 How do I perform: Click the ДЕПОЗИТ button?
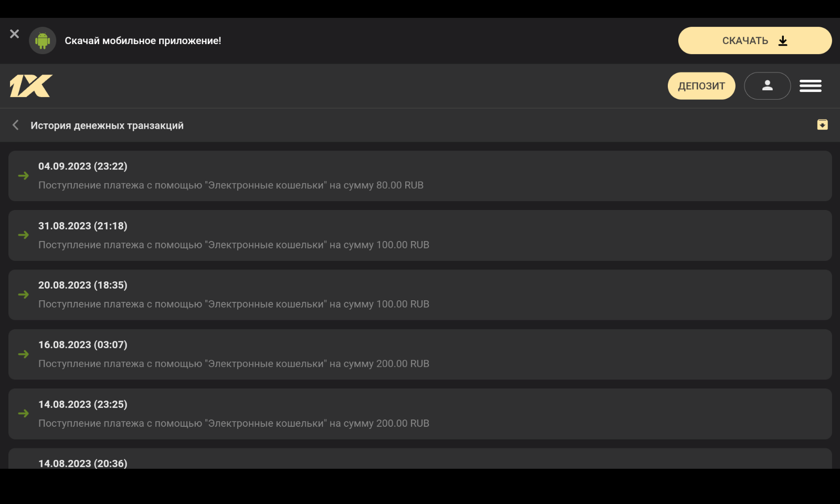701,86
